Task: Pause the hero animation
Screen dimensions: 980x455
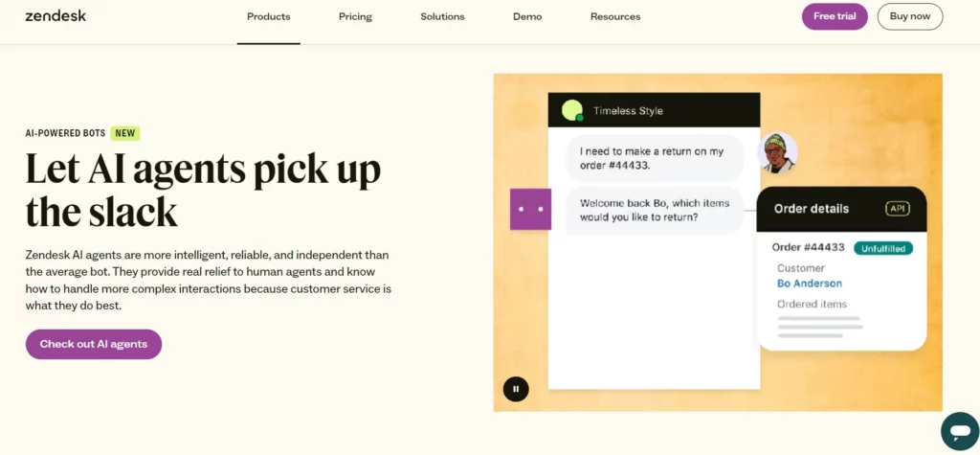Action: tap(516, 389)
